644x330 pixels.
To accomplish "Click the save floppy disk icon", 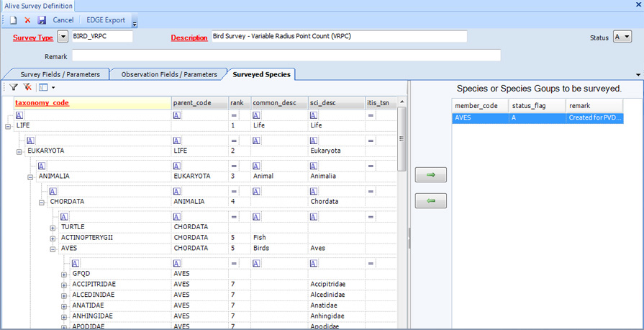I will click(x=42, y=20).
